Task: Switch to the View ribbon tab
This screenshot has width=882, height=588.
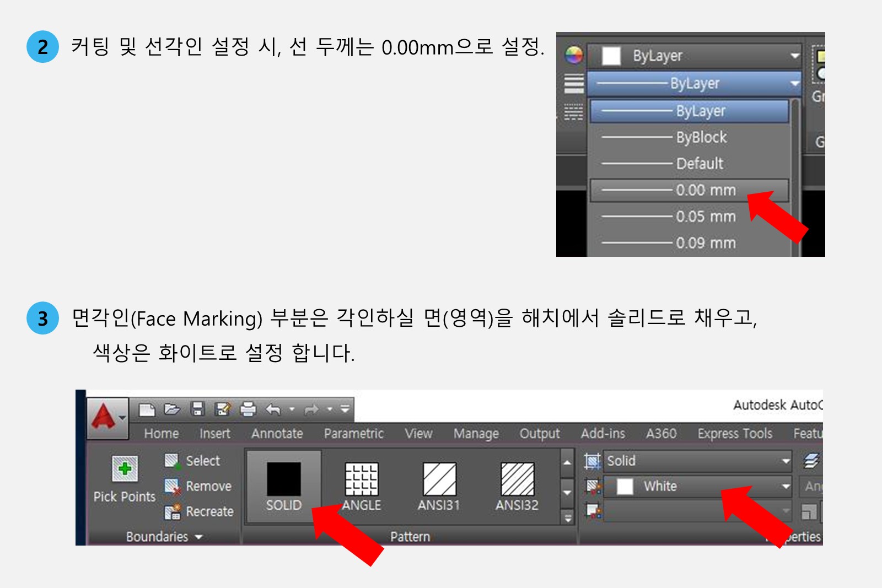Action: pos(419,434)
